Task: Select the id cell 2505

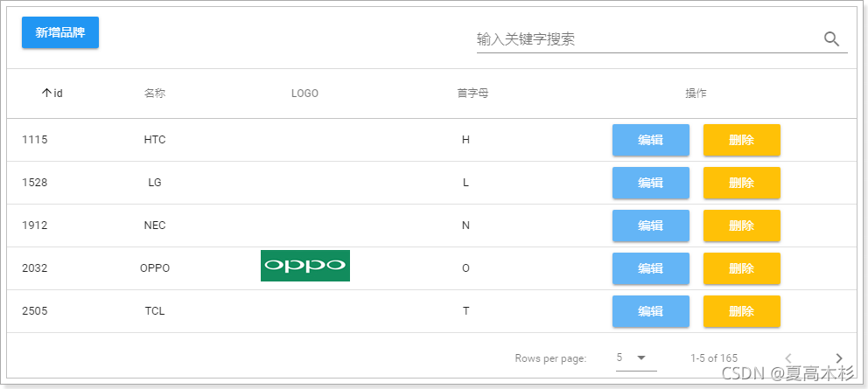Action: (35, 311)
